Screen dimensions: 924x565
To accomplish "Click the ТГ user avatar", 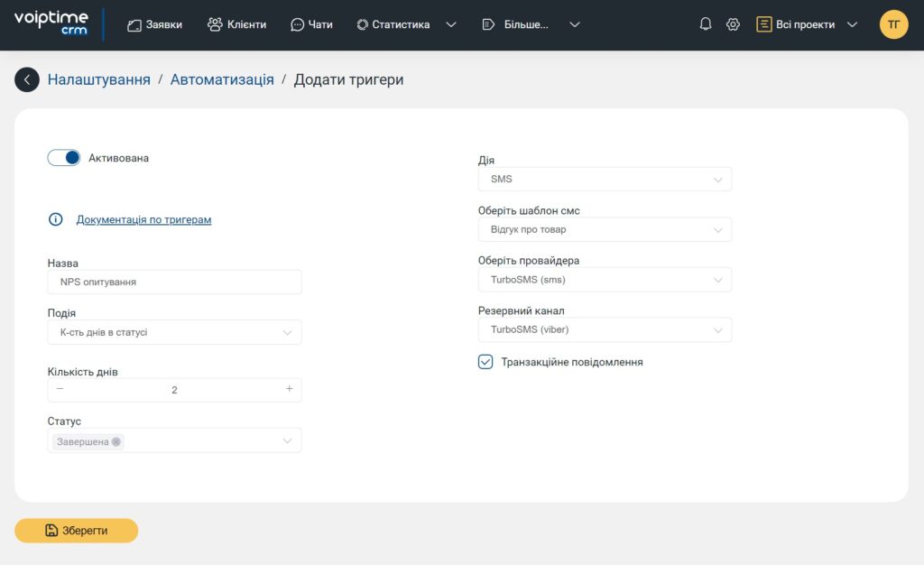I will 893,24.
